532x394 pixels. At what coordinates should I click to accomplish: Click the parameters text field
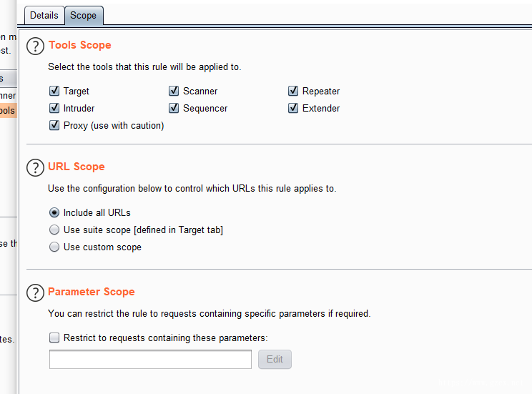pyautogui.click(x=150, y=360)
